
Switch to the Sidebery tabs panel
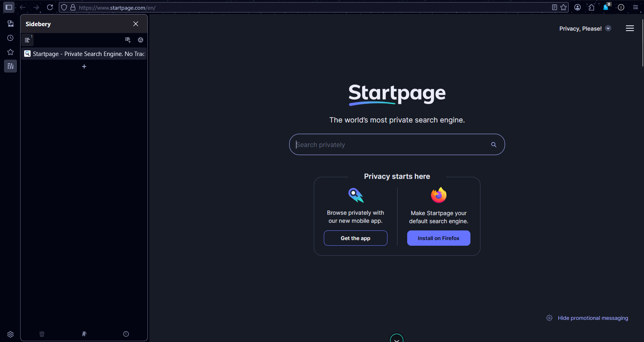[x=27, y=40]
